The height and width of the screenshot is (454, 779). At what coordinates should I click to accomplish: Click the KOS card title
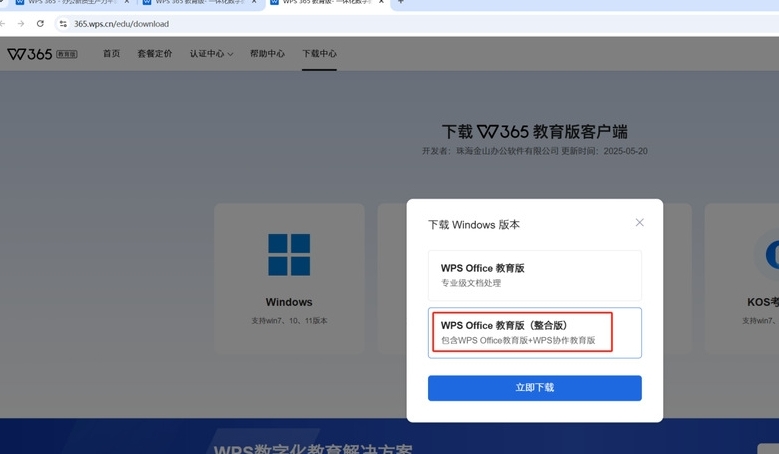pos(763,302)
